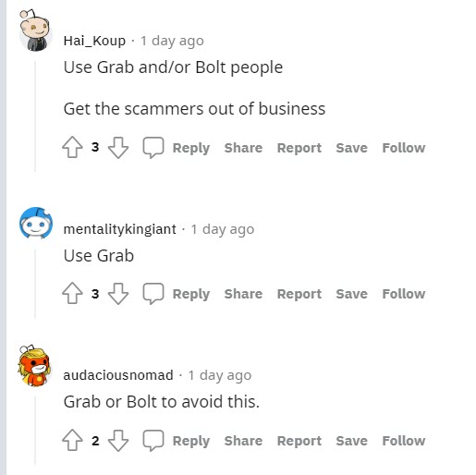Open the Hai_Koup username link
Screen dimensions: 476x475
(94, 41)
